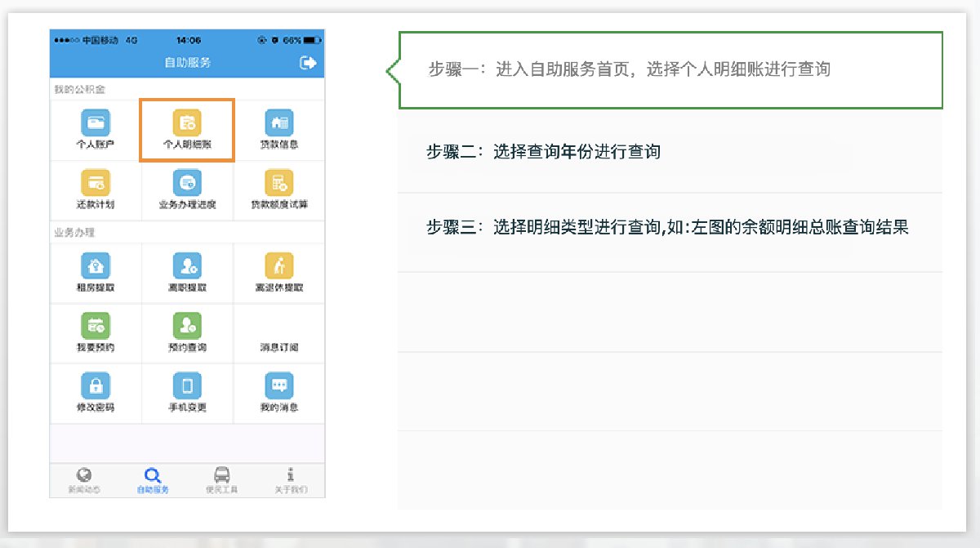The image size is (980, 548).
Task: Tap the 租房提取 icon
Action: tap(95, 266)
